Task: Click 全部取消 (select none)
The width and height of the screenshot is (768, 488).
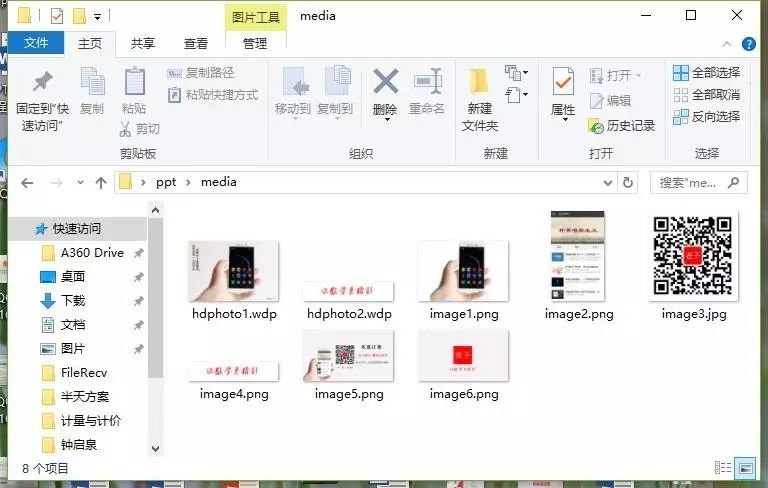Action: [707, 95]
